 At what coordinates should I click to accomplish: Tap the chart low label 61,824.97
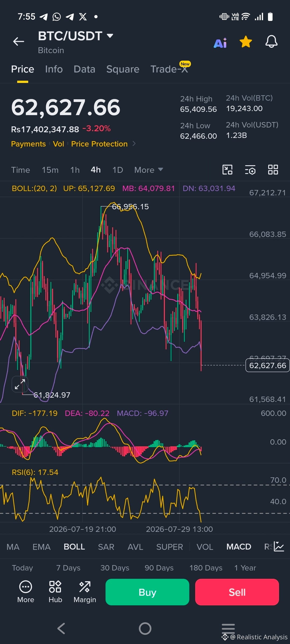pyautogui.click(x=52, y=395)
